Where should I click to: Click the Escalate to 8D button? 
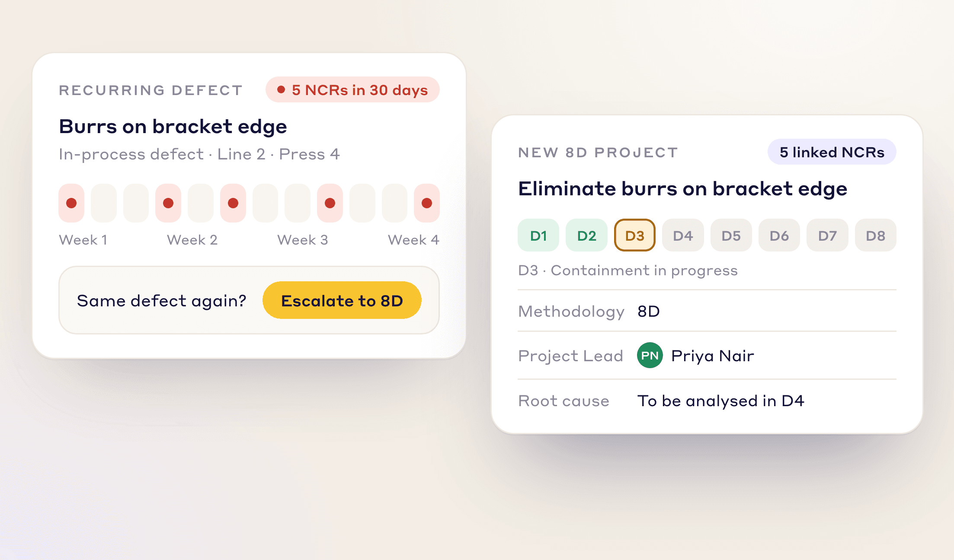(x=342, y=300)
